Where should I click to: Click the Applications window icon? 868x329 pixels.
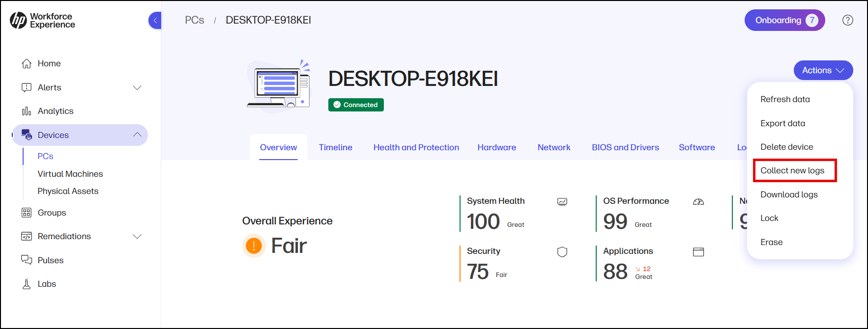coord(698,252)
